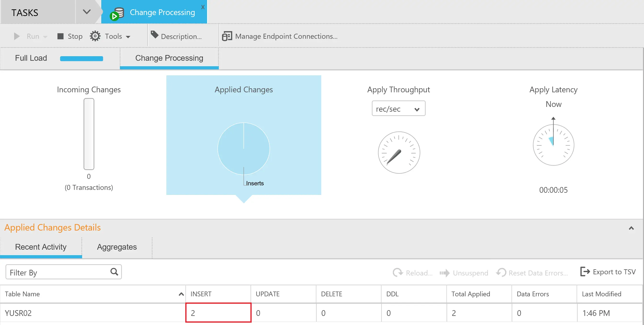Screen dimensions: 644x325
Task: Click the INSERT column header
Action: [x=218, y=294]
